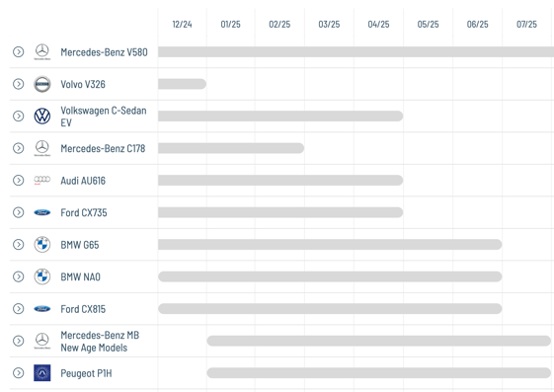Open the Audi AU616 project name

point(83,181)
